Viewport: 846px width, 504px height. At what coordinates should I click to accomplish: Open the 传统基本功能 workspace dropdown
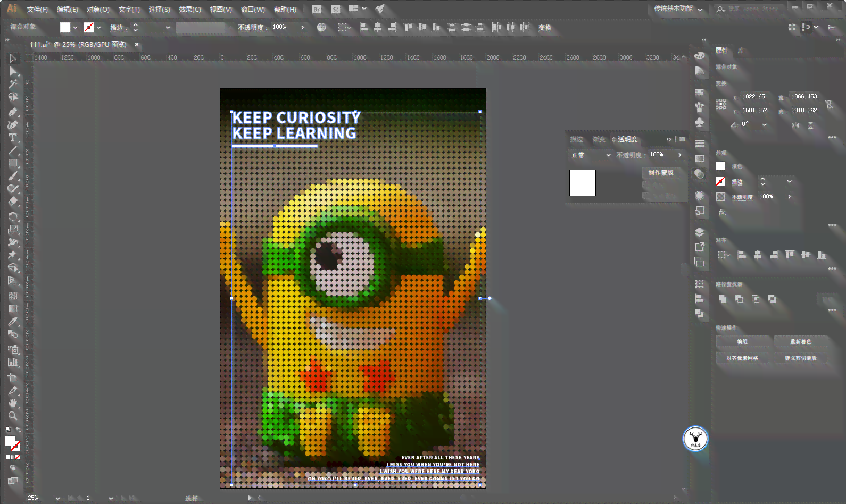coord(678,9)
